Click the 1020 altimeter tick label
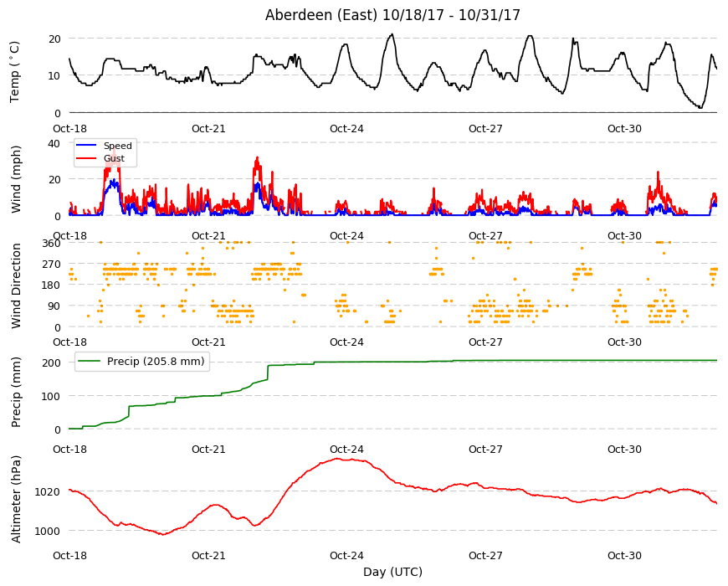The width and height of the screenshot is (728, 586). coord(48,491)
